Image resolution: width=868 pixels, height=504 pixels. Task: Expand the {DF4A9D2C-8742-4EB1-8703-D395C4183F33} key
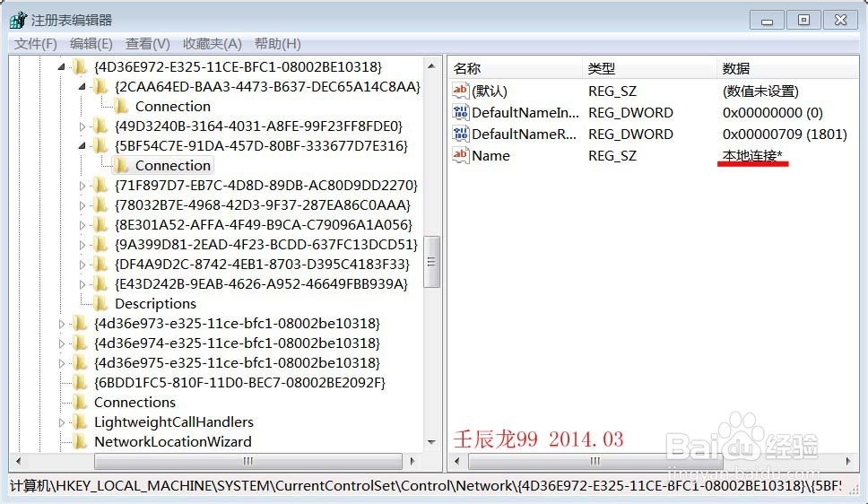click(x=82, y=265)
